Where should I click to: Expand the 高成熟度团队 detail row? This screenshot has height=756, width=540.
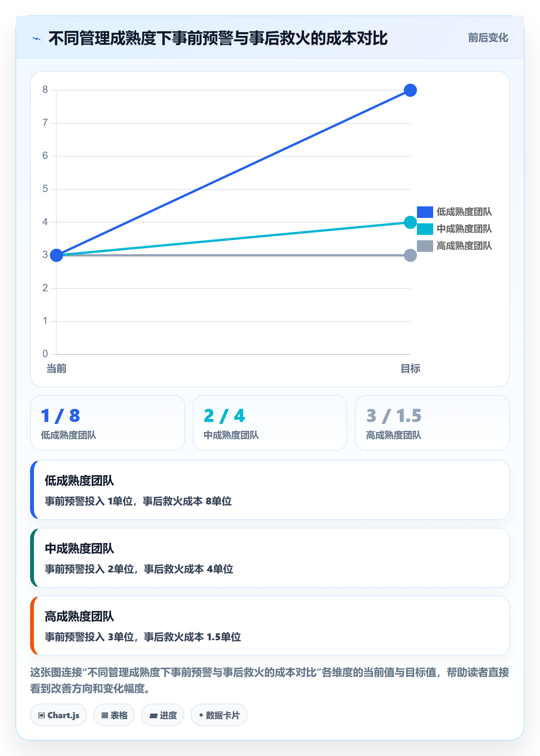pos(270,626)
